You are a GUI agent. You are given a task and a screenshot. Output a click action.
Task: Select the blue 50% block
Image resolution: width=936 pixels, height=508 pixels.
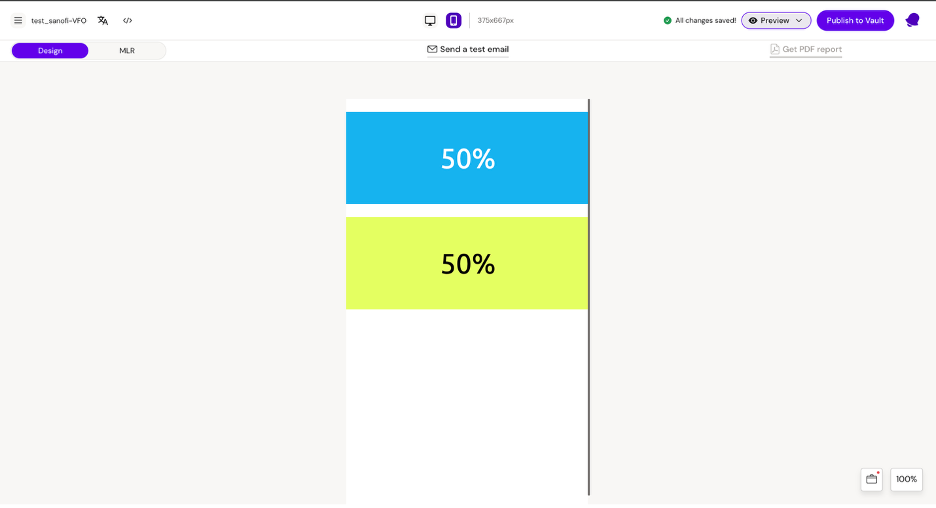(467, 158)
